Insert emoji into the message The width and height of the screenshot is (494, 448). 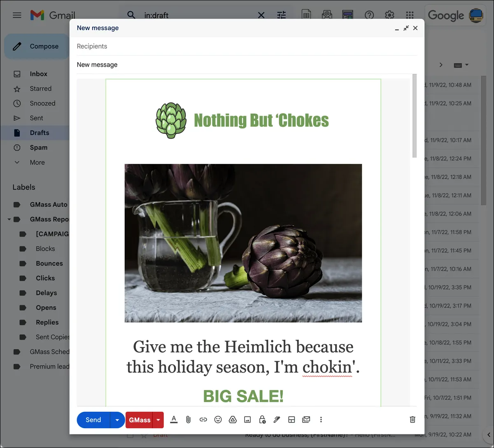click(218, 420)
